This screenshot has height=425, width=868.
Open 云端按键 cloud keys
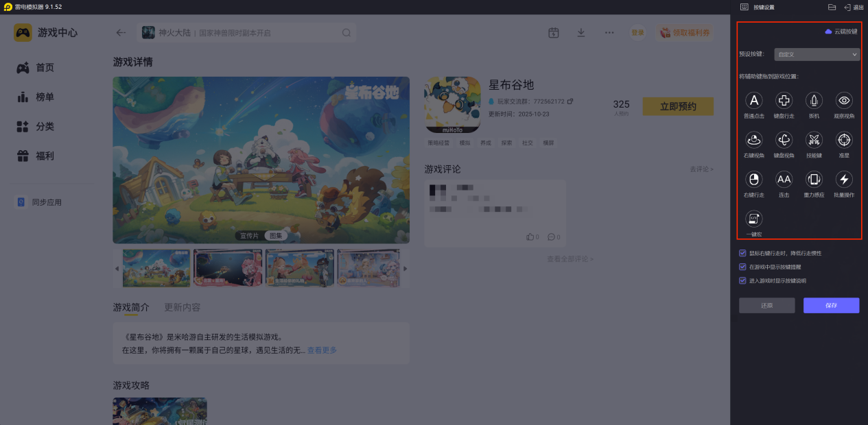tap(841, 32)
